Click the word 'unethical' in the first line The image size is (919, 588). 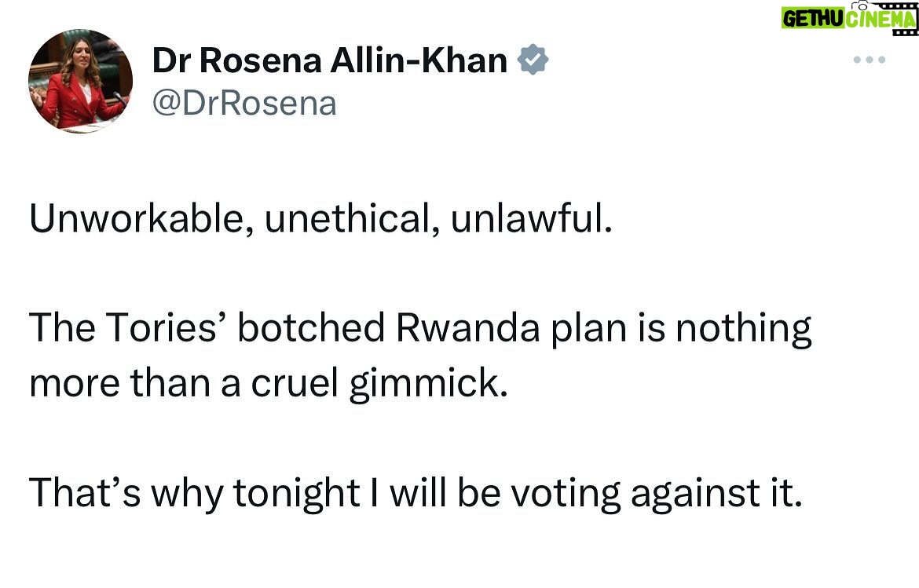[348, 218]
